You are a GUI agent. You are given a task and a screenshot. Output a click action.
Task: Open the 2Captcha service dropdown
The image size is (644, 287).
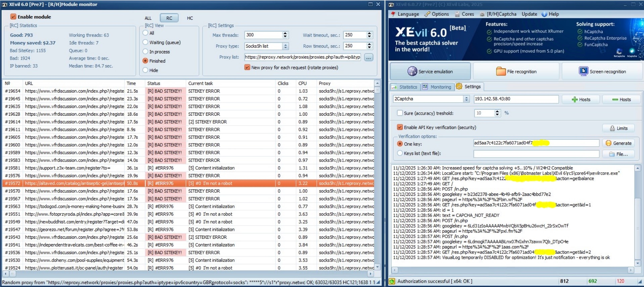point(466,99)
